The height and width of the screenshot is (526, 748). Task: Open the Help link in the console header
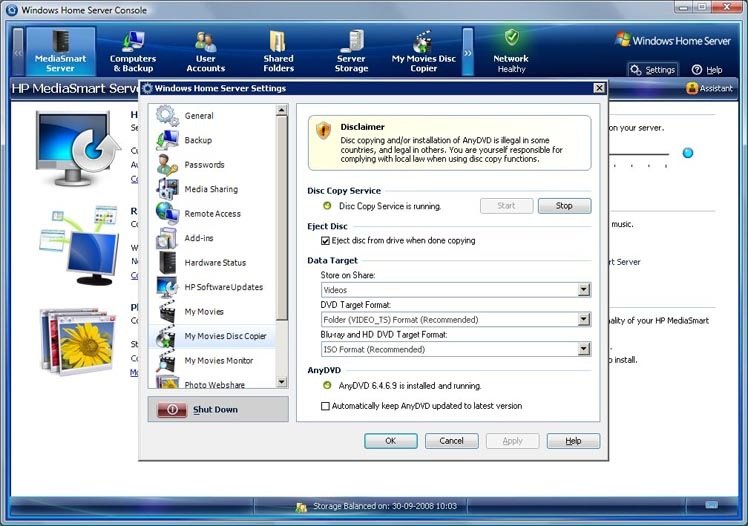707,70
